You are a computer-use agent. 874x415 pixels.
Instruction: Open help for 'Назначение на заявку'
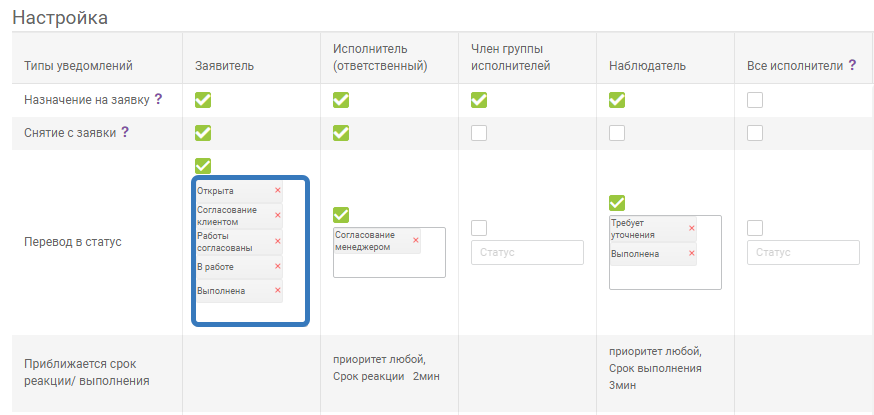[x=158, y=99]
